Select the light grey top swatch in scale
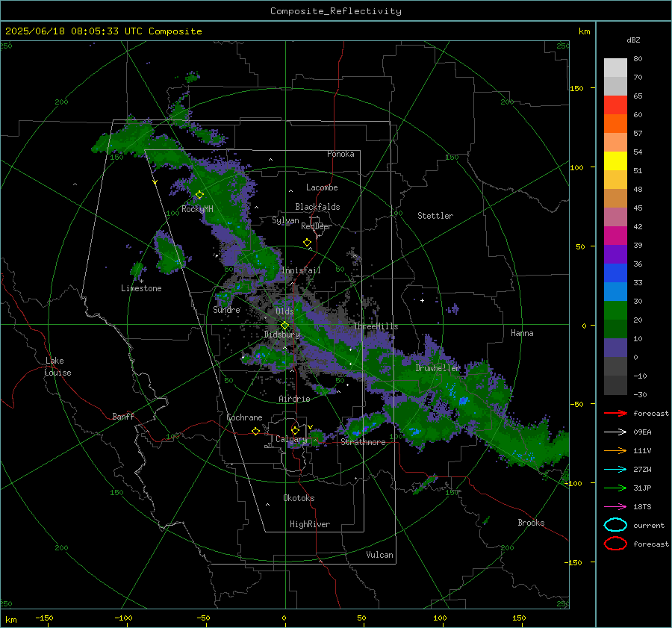The image size is (672, 628). tap(615, 68)
